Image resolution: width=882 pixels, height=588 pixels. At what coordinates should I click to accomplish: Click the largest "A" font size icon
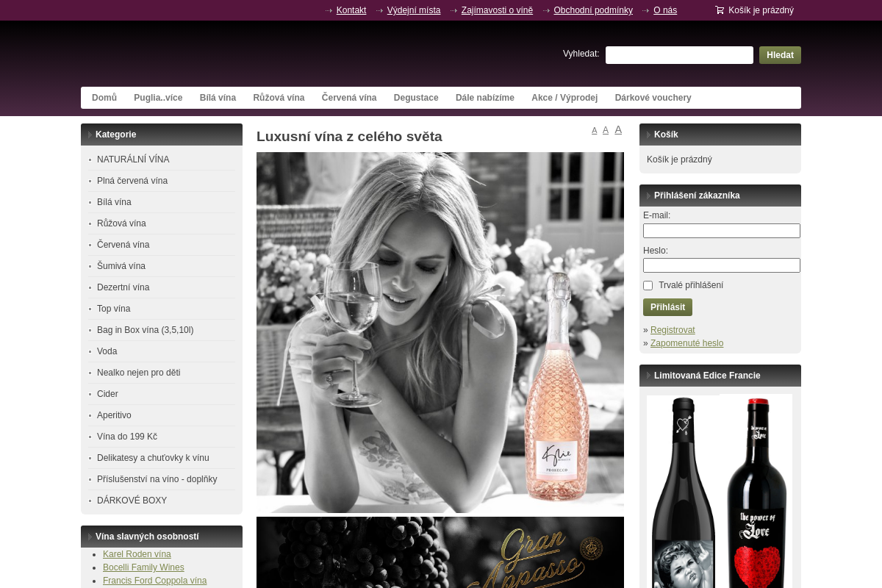(x=617, y=129)
